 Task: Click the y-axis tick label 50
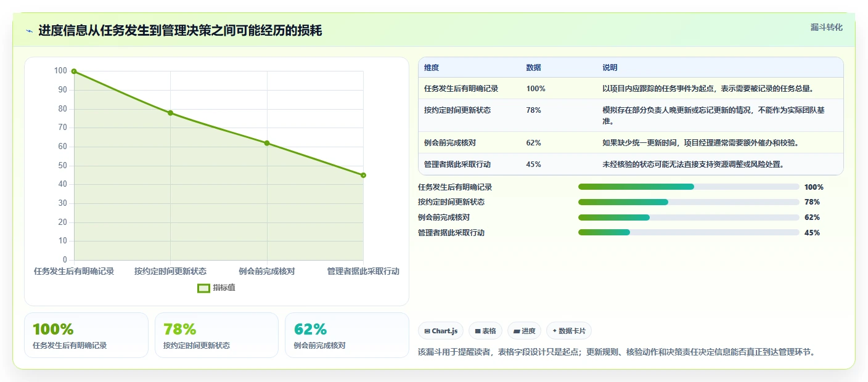point(62,166)
